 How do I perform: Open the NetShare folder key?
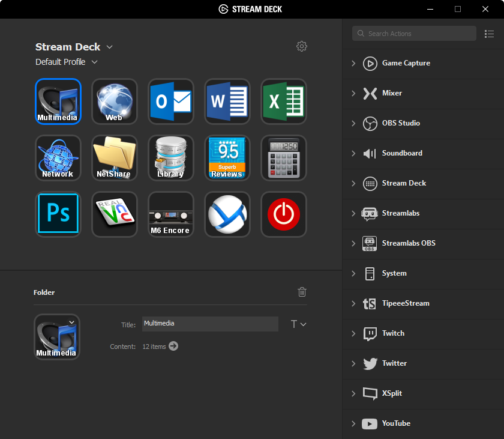115,158
